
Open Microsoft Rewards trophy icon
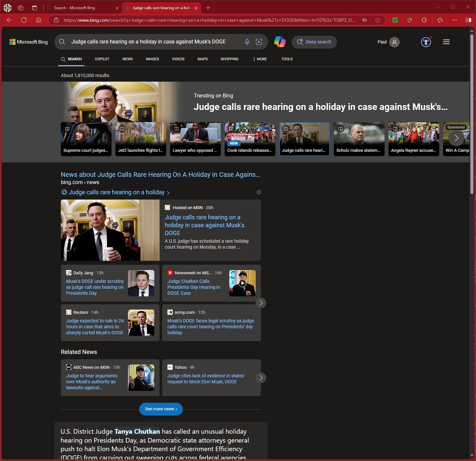coord(426,42)
